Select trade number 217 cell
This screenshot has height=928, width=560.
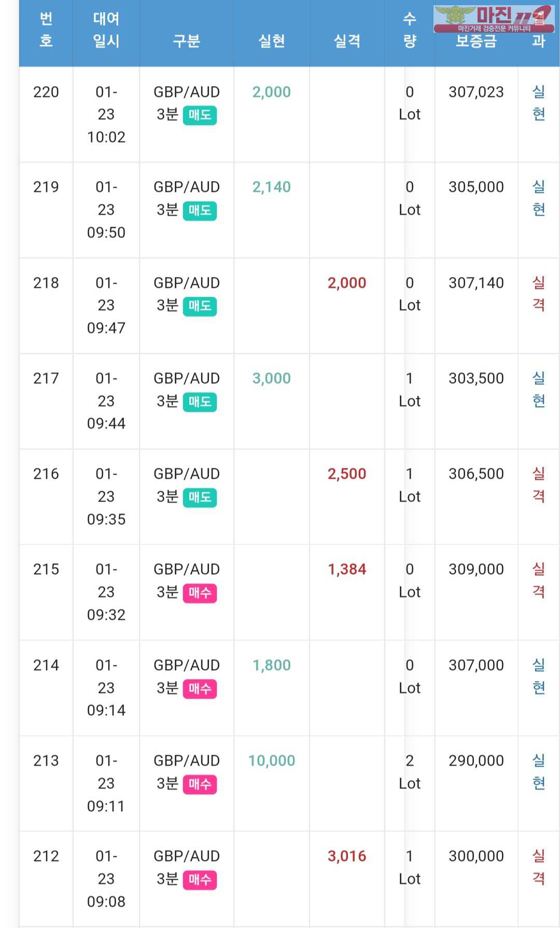point(46,378)
